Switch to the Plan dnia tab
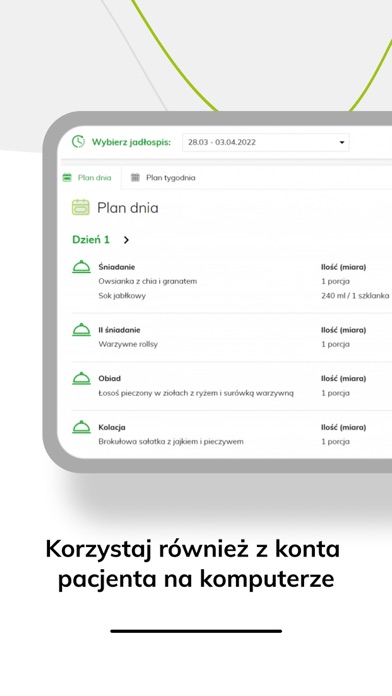The image size is (392, 696). coord(87,178)
